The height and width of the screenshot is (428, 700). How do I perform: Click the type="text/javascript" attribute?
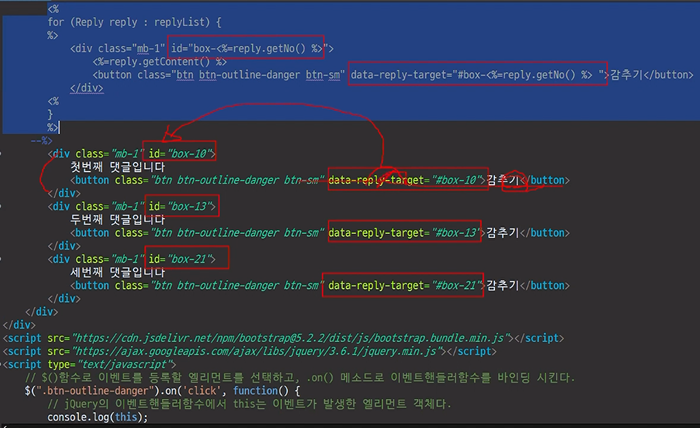click(x=109, y=364)
